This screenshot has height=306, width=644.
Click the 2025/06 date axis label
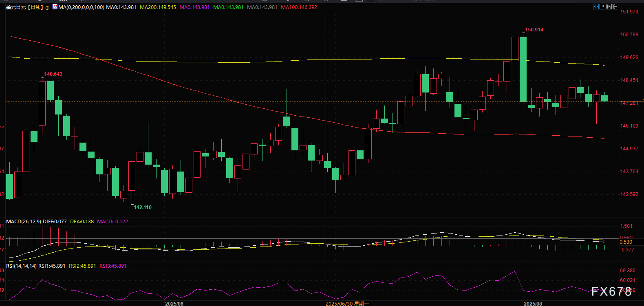(174, 304)
